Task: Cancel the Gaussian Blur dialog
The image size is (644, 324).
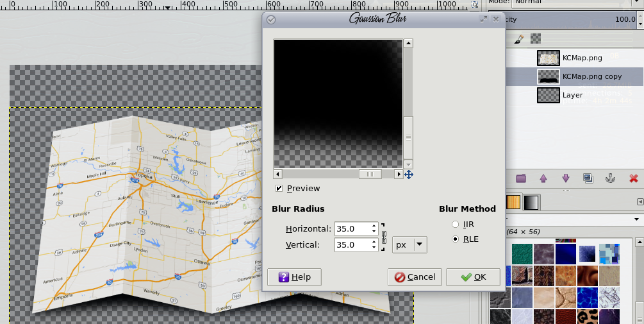Action: click(415, 277)
